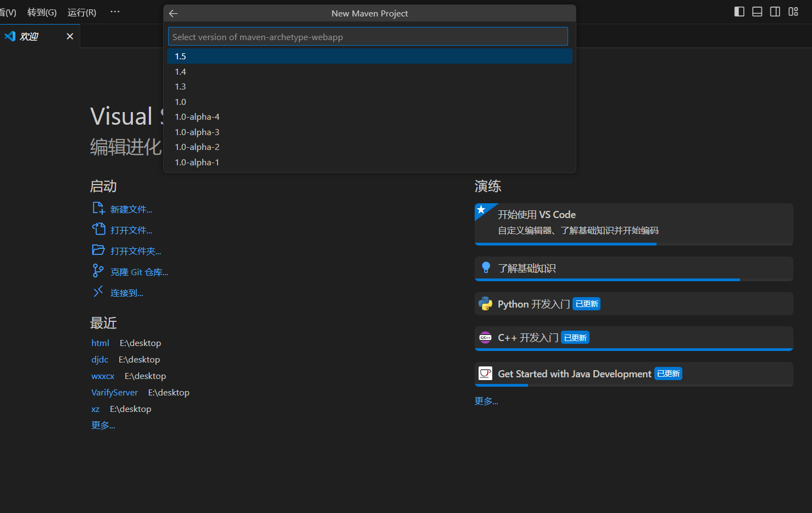Toggle the primary side bar layout icon
Screen dimensions: 812x513
739,12
